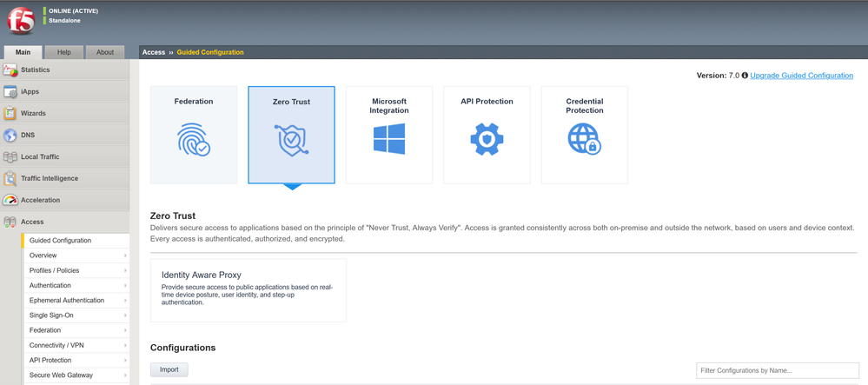This screenshot has height=385, width=868.
Task: Expand the Profiles / Policies submenu arrow
Action: pos(125,270)
